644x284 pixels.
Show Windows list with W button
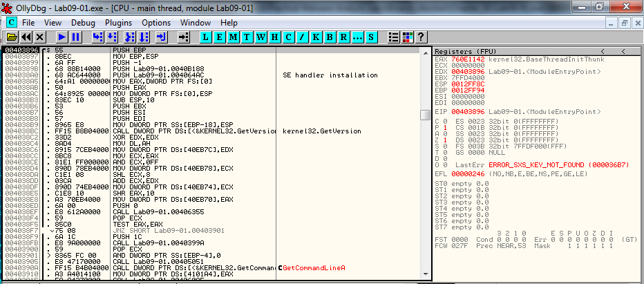pyautogui.click(x=261, y=37)
